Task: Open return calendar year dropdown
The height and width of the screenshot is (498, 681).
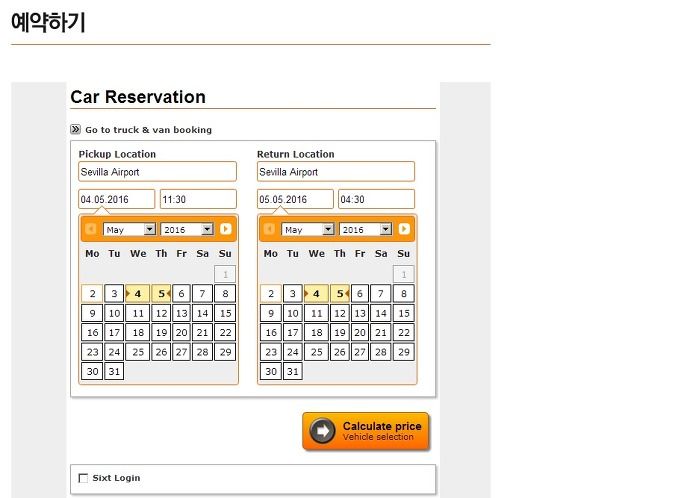Action: click(365, 229)
